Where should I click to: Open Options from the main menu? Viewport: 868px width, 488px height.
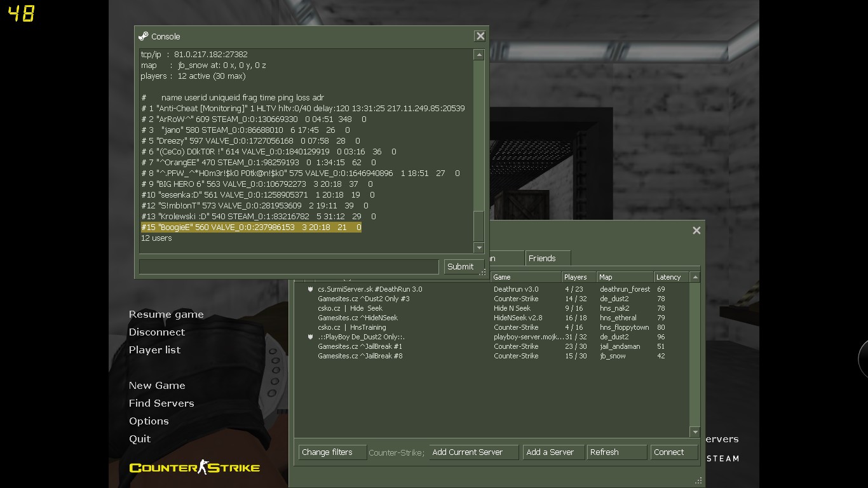tap(149, 421)
